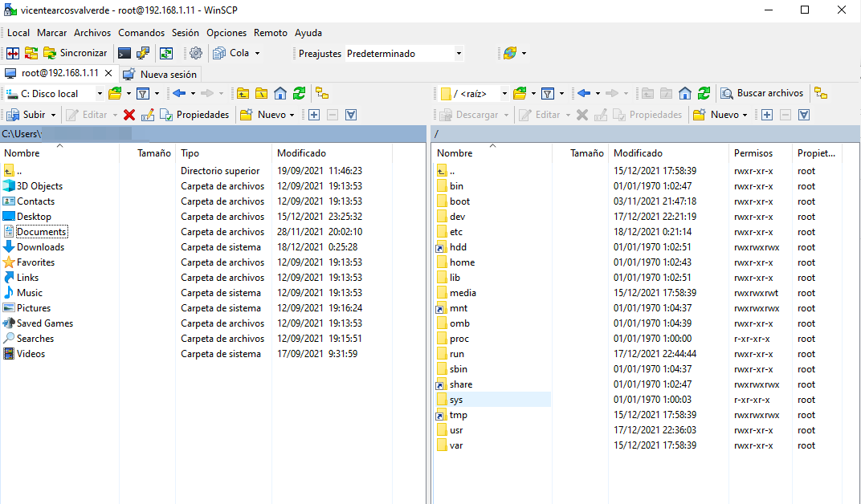Expand the C: Disco local drive dropdown
The width and height of the screenshot is (861, 504).
100,94
